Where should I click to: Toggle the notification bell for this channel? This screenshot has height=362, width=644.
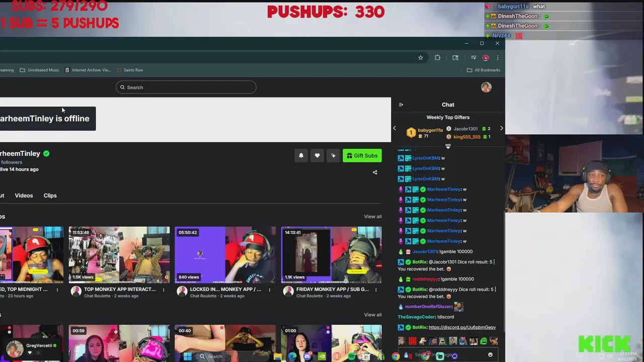[301, 156]
